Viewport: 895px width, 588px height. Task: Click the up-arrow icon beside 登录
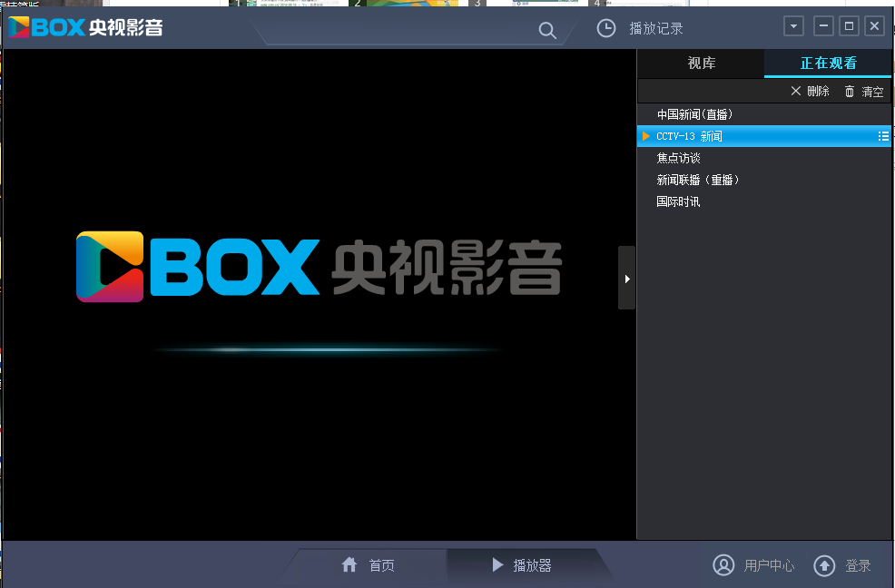click(825, 565)
